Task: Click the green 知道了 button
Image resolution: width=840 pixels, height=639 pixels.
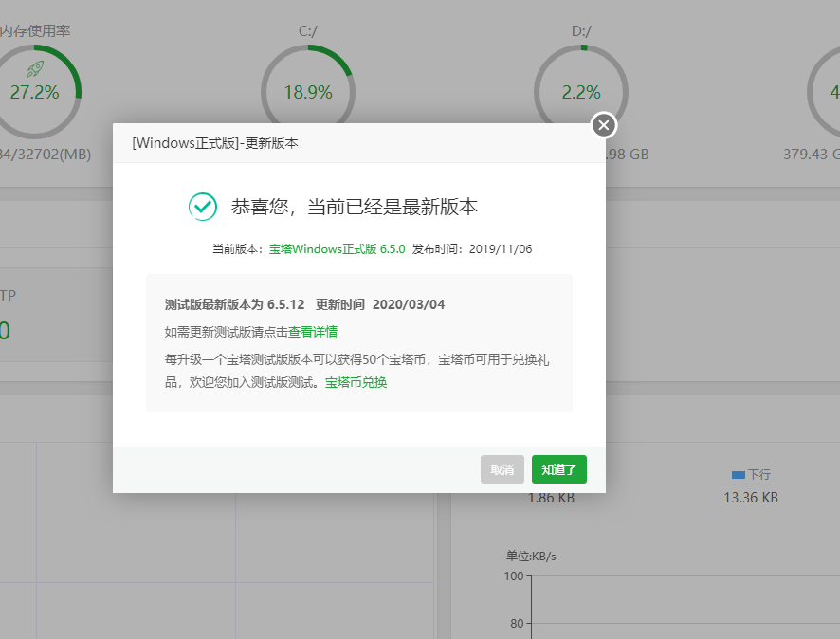Action: [558, 469]
